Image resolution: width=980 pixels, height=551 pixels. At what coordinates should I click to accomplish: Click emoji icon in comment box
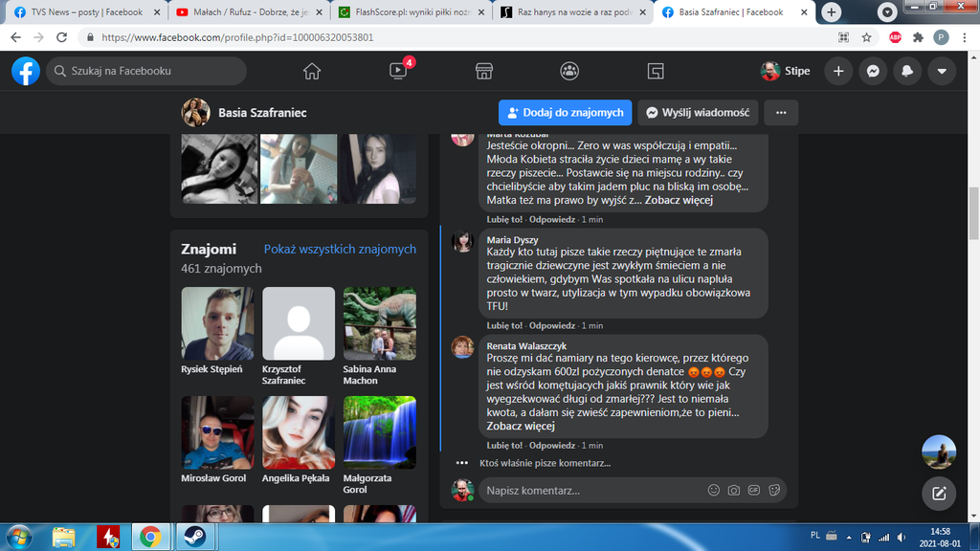click(x=713, y=491)
